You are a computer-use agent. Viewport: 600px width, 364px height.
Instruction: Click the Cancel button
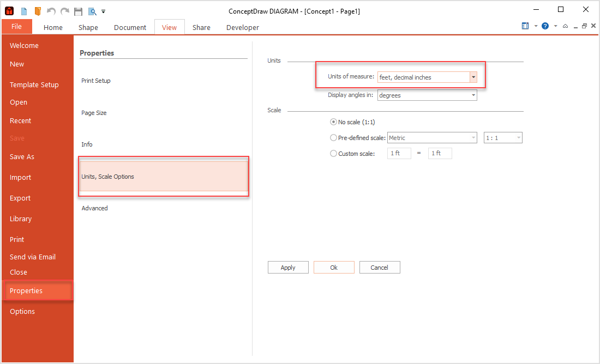380,267
